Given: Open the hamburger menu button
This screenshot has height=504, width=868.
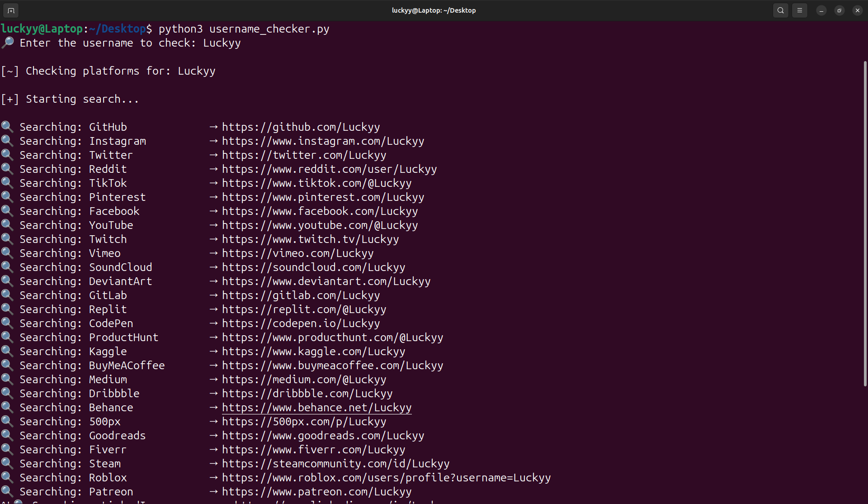Looking at the screenshot, I should coord(799,10).
